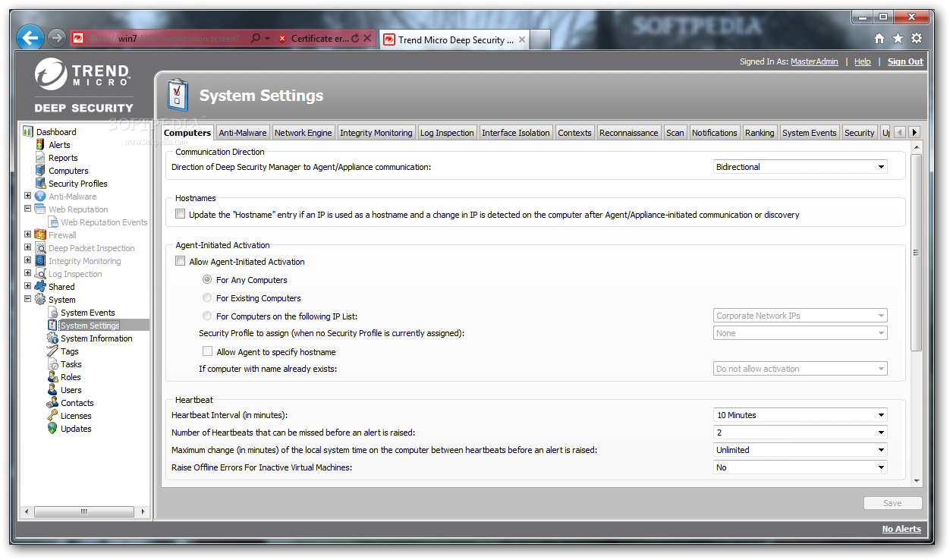Image resolution: width=950 pixels, height=560 pixels.
Task: Open the Notifications settings tab
Action: [714, 133]
